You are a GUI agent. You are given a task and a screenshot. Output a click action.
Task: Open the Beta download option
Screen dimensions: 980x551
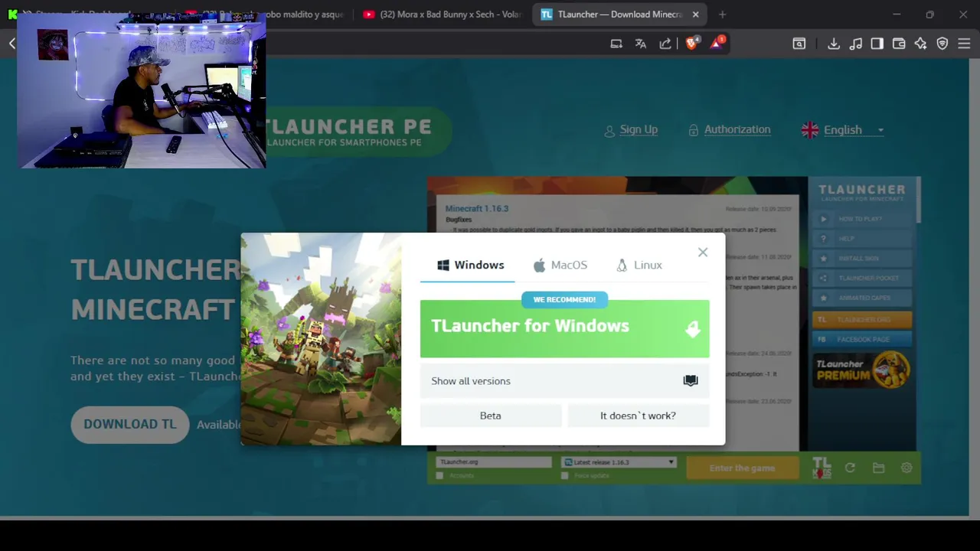pyautogui.click(x=490, y=416)
